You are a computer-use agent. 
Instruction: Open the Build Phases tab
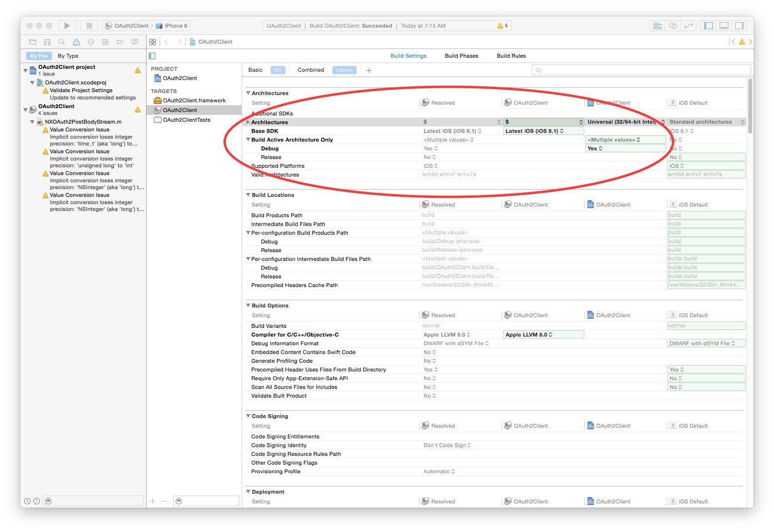point(461,56)
